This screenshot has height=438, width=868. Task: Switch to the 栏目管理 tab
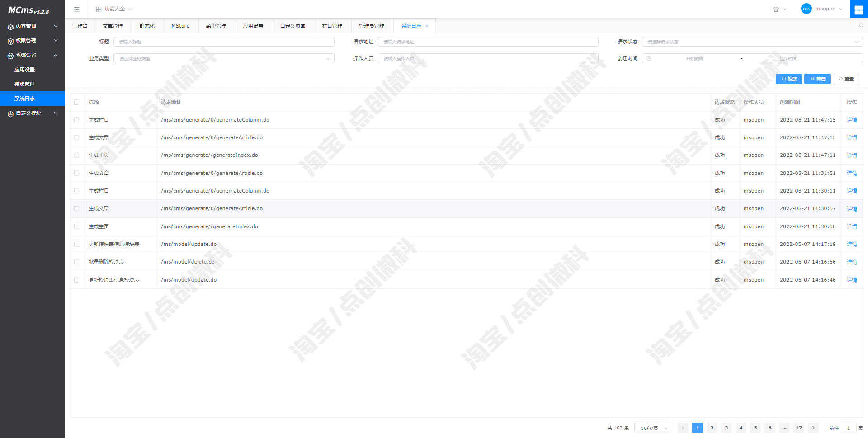332,26
